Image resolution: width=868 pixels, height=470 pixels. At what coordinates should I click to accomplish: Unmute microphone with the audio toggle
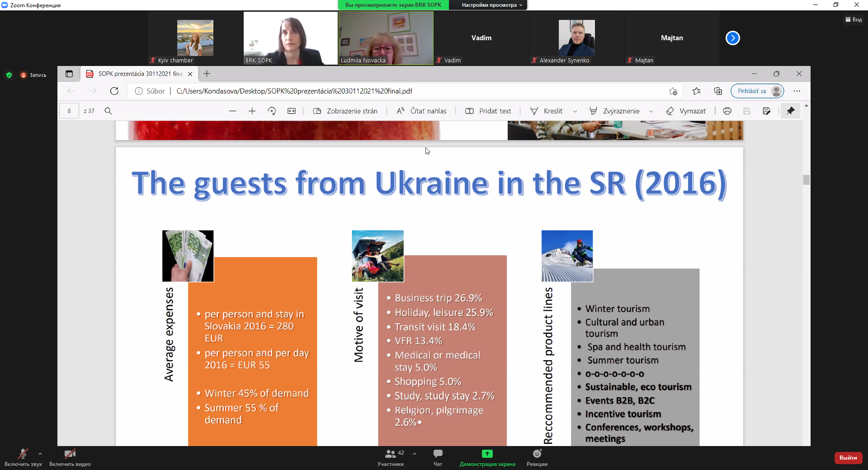[23, 454]
